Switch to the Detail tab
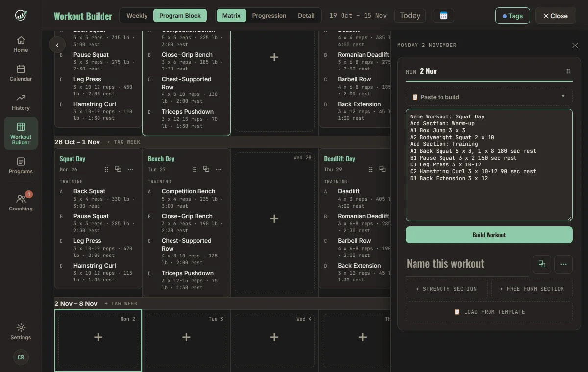This screenshot has height=372, width=588. click(306, 16)
